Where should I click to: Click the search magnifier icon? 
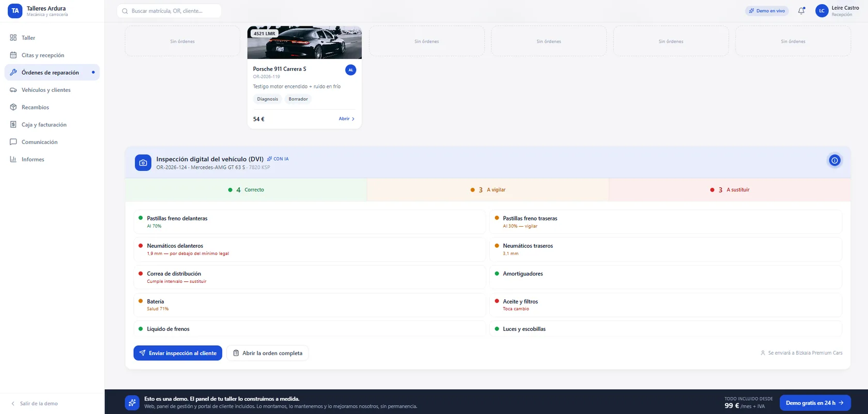[125, 11]
